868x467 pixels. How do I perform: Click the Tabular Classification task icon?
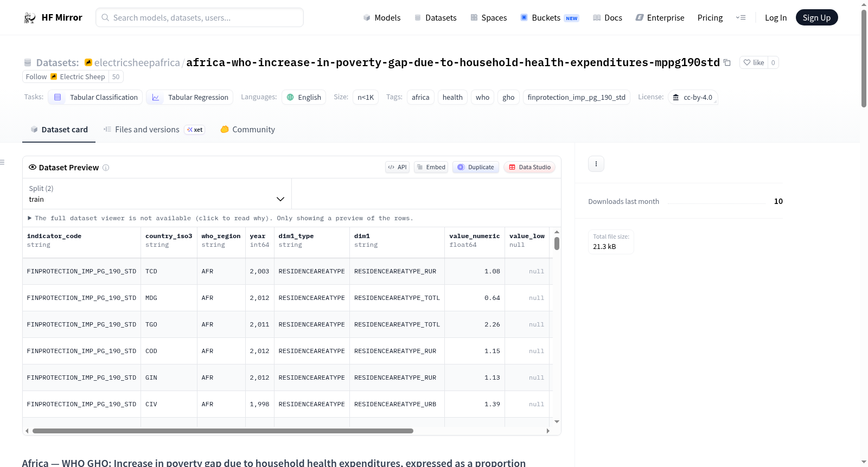[58, 97]
